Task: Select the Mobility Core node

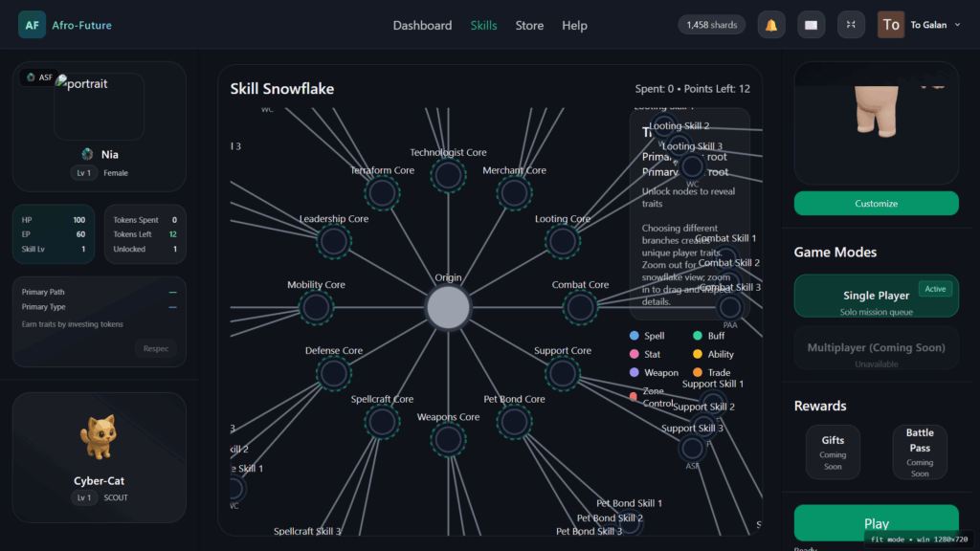Action: [x=316, y=308]
